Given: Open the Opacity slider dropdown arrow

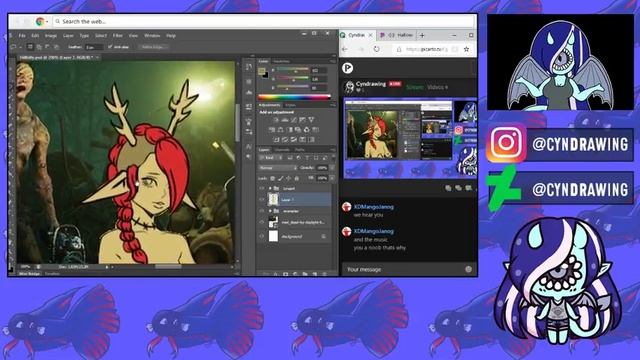Looking at the screenshot, I should pos(332,168).
